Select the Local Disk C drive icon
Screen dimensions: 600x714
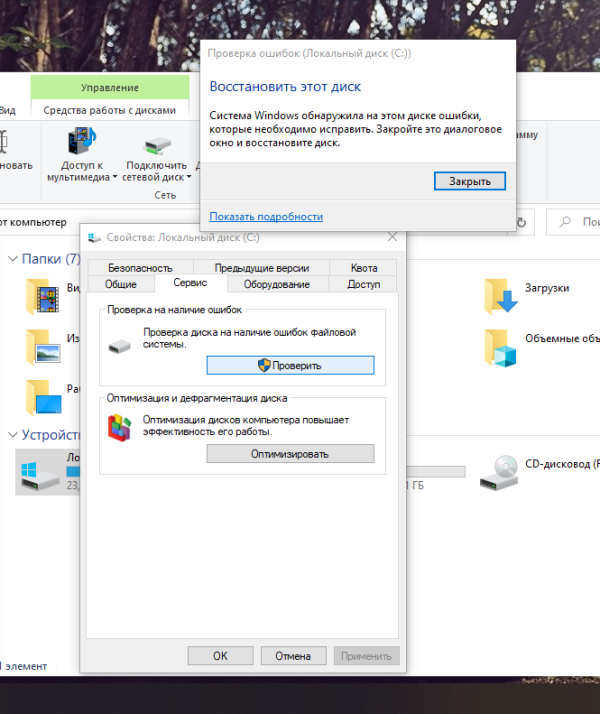39,475
